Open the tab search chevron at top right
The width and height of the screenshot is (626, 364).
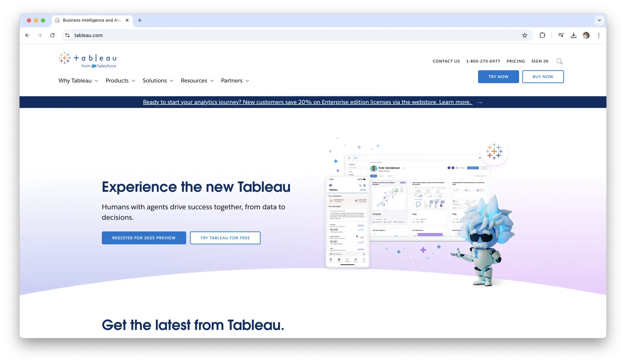click(599, 20)
